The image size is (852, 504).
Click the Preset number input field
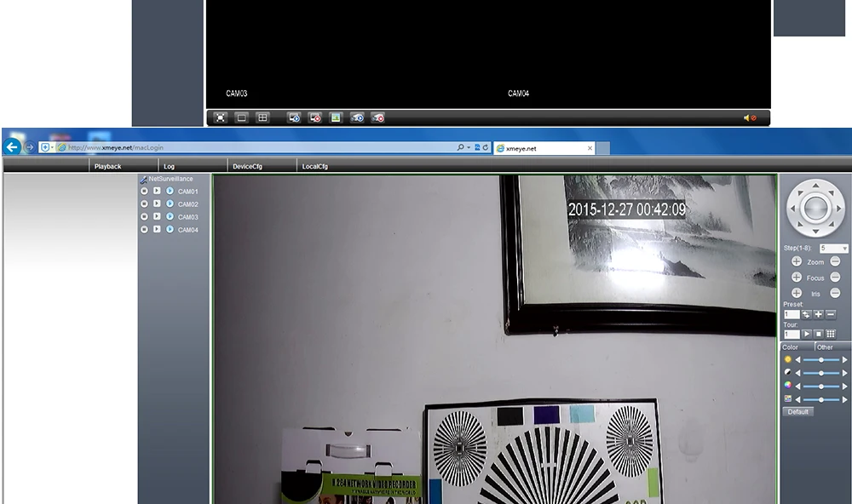[792, 314]
